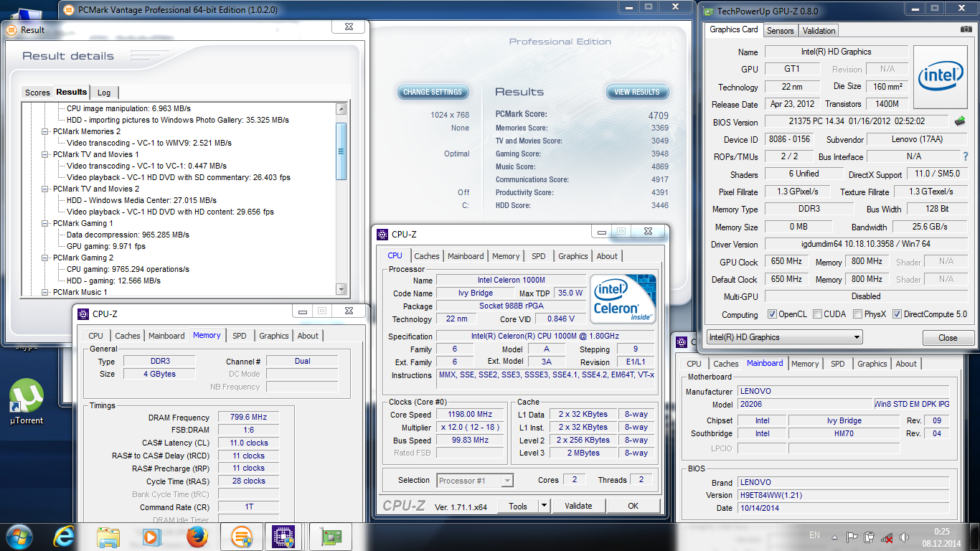The height and width of the screenshot is (551, 980).
Task: Click the GPU-Z camera screenshot icon
Action: 966,30
